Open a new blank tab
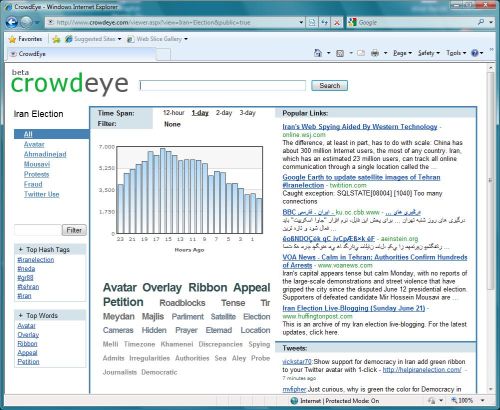The image size is (500, 410). point(163,54)
